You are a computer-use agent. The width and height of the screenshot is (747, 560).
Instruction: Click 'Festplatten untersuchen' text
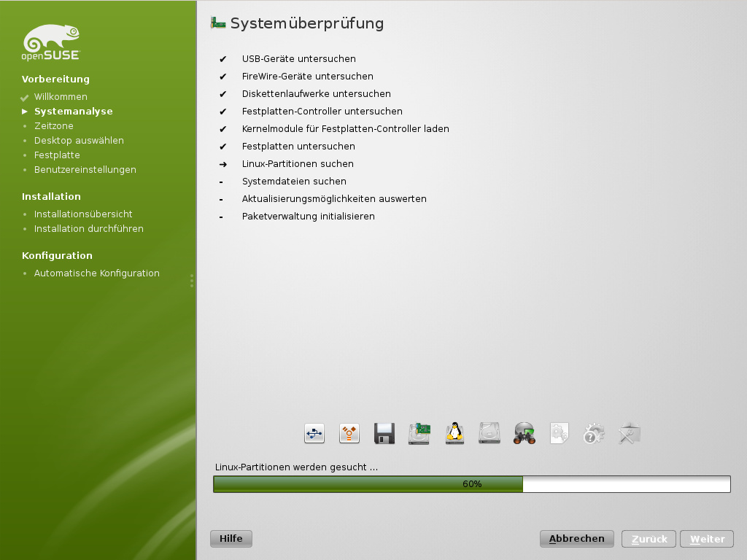298,146
